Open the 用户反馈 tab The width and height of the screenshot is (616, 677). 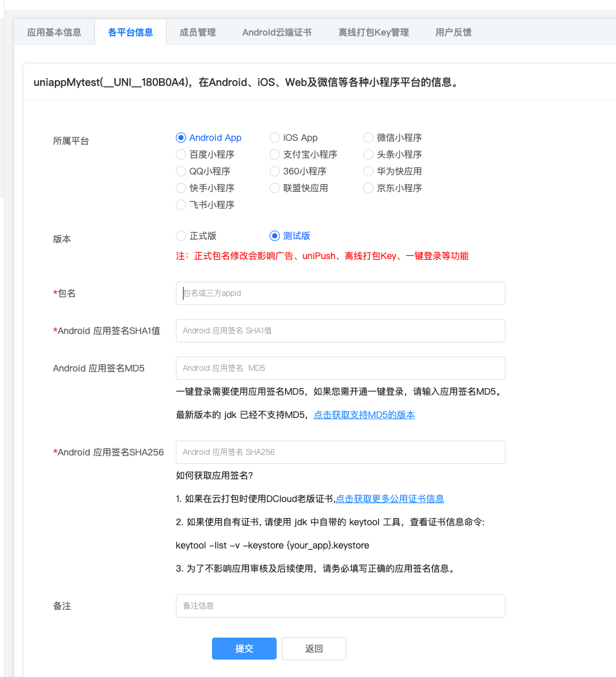point(453,31)
